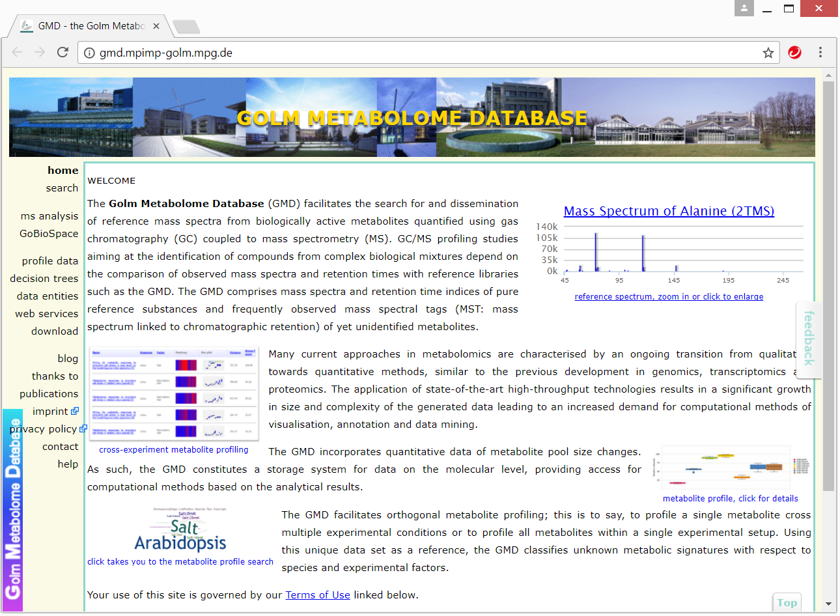Click the Salt Arabidopsis word cloud image
The width and height of the screenshot is (840, 616).
coord(180,530)
